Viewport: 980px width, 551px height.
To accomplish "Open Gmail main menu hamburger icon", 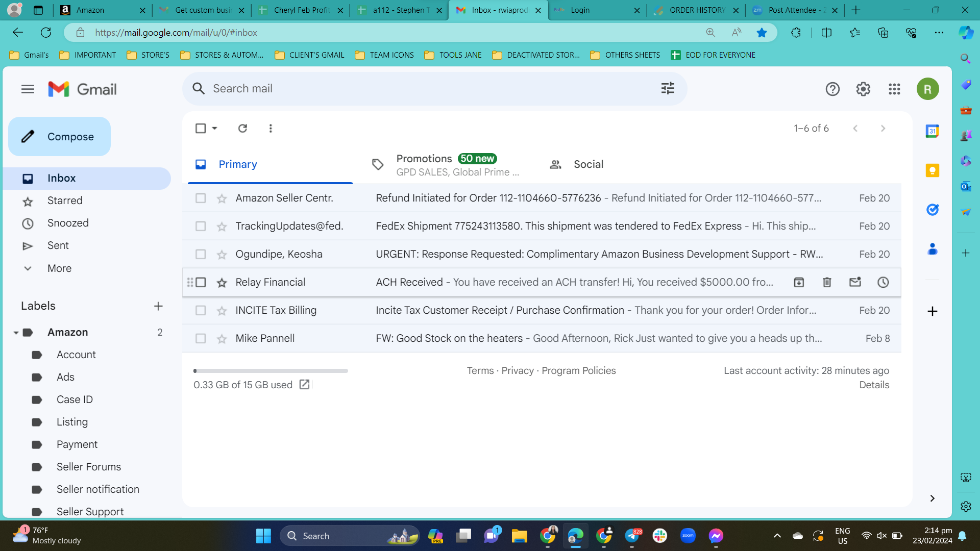I will coord(28,89).
